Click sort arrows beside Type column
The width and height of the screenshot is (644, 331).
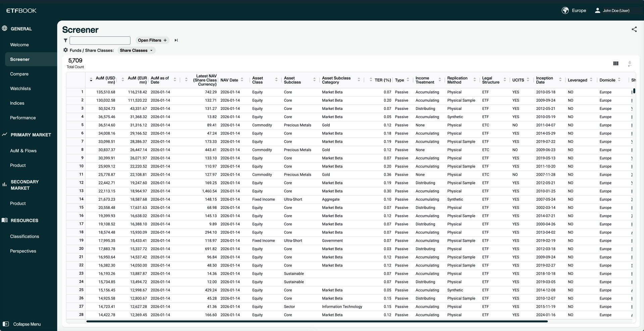pos(408,80)
